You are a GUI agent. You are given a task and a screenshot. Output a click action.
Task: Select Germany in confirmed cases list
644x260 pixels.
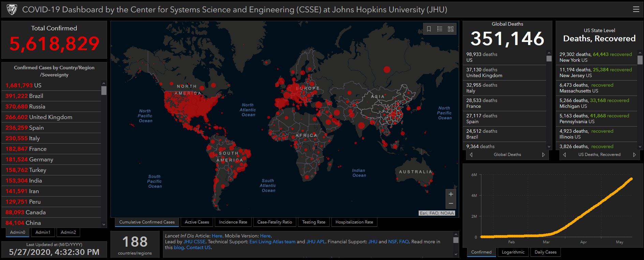[x=51, y=159]
